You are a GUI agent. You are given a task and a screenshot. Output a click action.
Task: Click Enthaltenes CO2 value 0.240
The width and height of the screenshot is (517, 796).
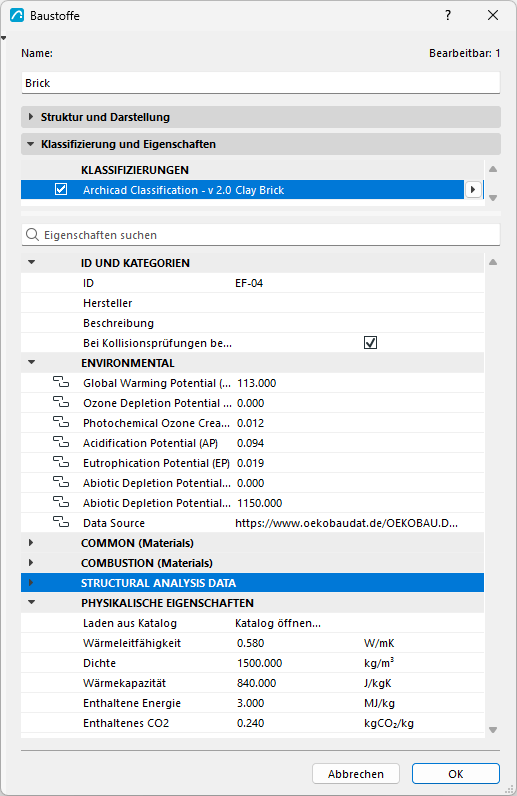coord(250,723)
